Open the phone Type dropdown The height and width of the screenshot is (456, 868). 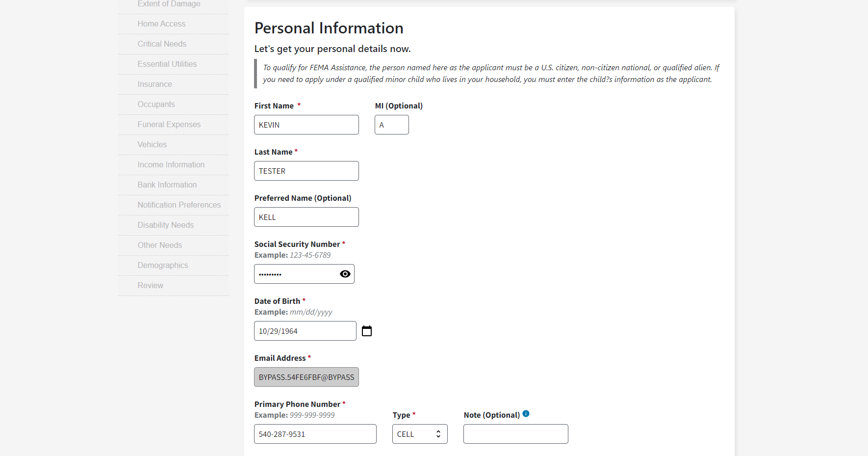click(x=420, y=434)
